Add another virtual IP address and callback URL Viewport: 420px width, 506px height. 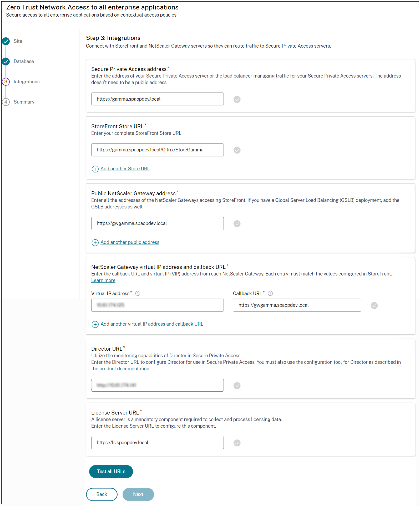coord(152,324)
